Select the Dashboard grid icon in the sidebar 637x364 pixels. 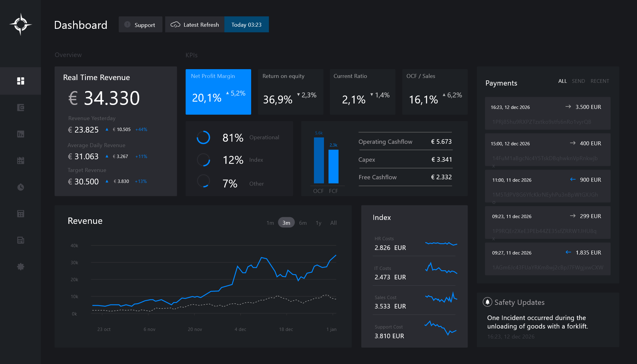tap(20, 81)
